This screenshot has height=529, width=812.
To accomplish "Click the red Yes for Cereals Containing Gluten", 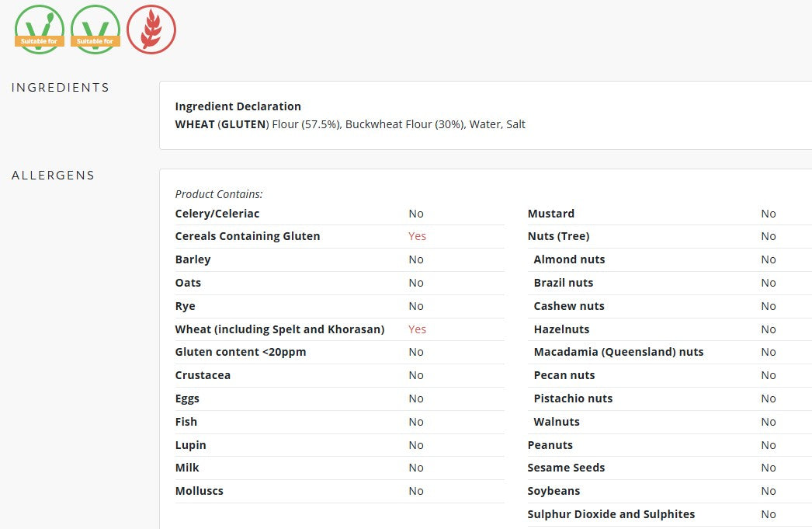I will click(x=417, y=236).
